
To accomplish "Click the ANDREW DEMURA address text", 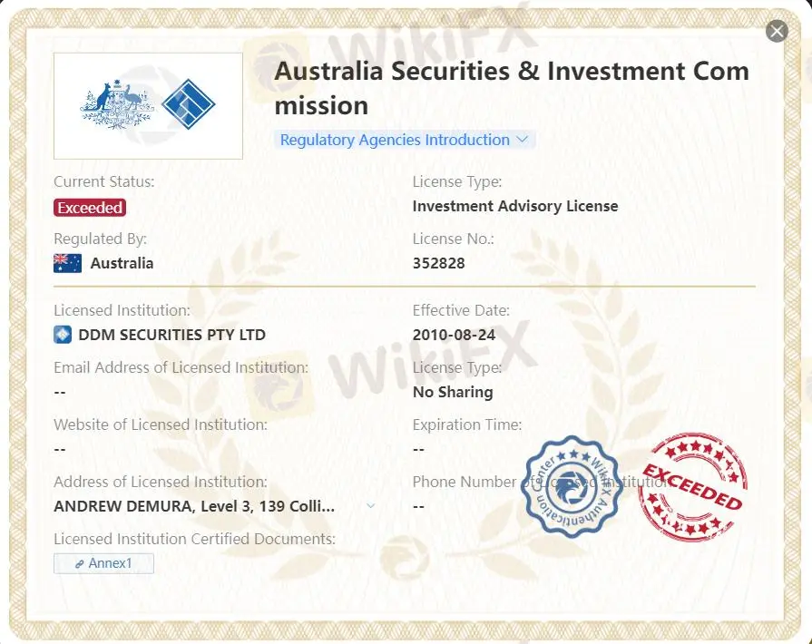I will [x=194, y=505].
